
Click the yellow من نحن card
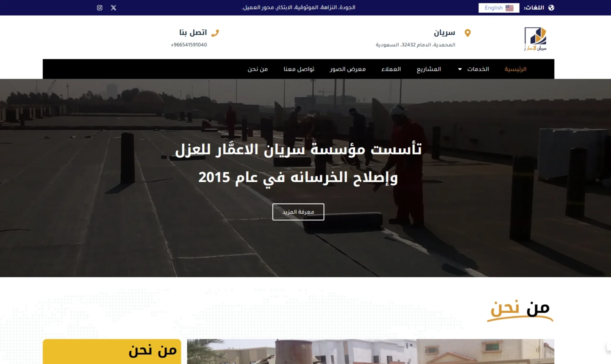pos(112,352)
